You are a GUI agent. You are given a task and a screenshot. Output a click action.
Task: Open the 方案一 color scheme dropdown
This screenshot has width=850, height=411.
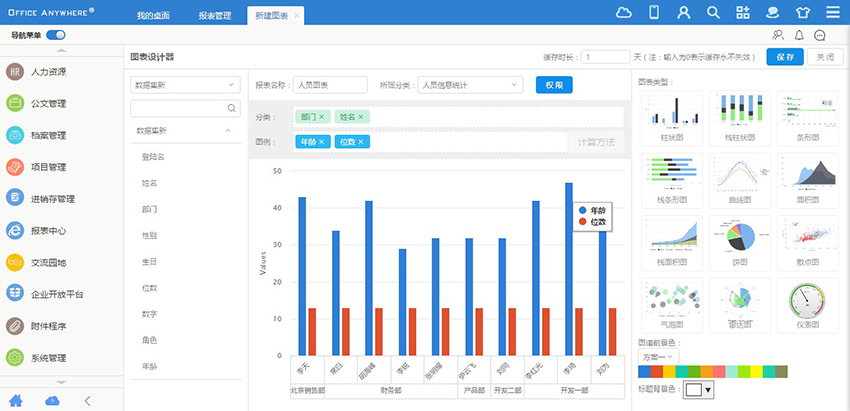coord(659,356)
